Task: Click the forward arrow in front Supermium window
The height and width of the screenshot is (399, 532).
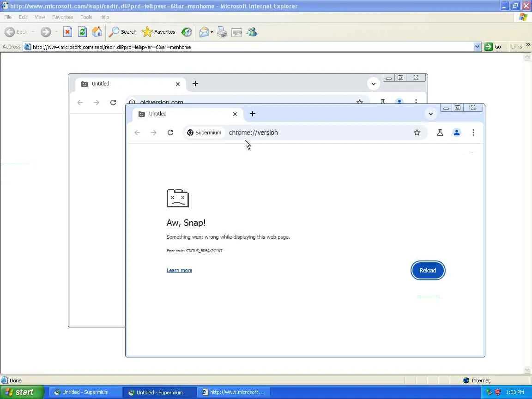Action: [x=154, y=133]
